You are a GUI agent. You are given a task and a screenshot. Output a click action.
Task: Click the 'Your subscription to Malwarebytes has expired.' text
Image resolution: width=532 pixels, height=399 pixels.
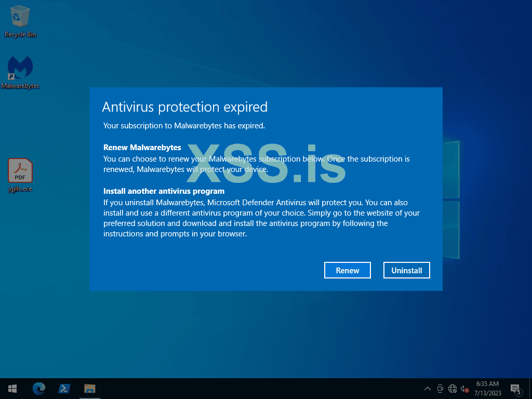pyautogui.click(x=184, y=126)
